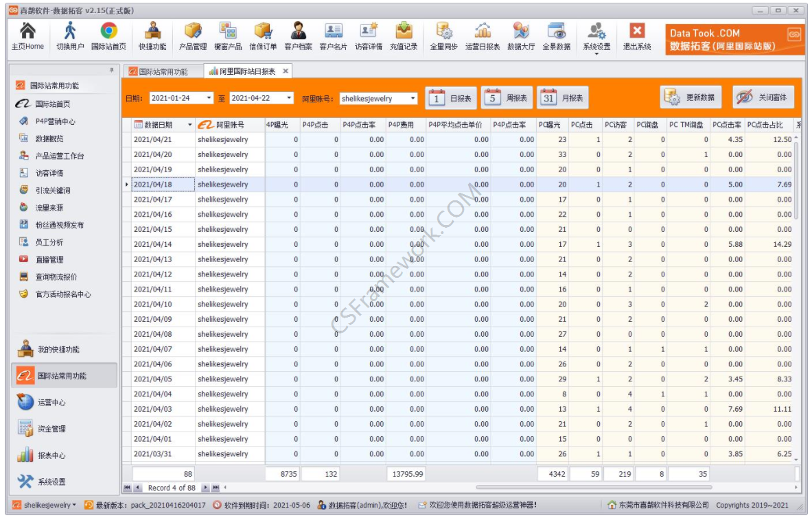Open the start date 2021-01-24 dropdown
This screenshot has height=520, width=812.
[x=209, y=98]
